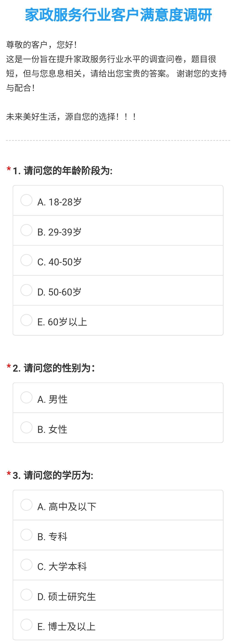Pick the B. 专科 education option

click(26, 535)
